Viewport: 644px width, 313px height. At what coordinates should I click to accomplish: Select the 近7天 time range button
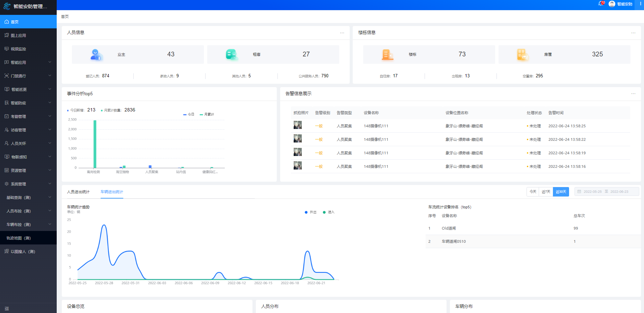point(546,192)
